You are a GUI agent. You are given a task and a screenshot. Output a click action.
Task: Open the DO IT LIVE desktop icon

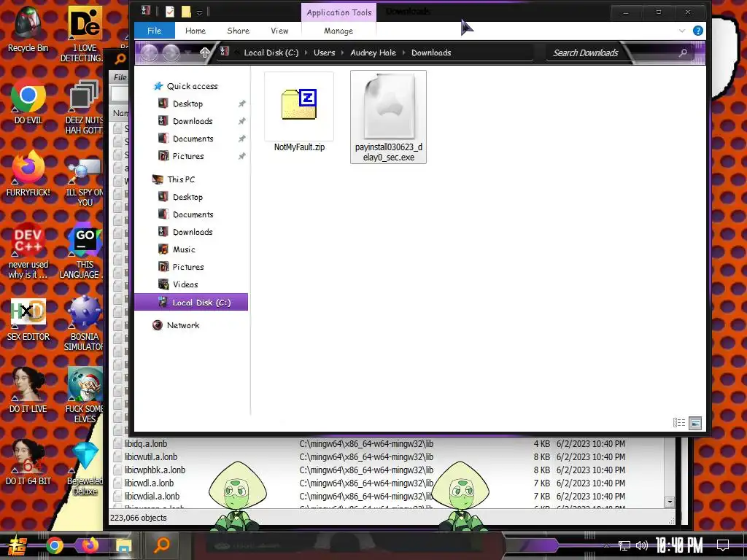point(28,391)
